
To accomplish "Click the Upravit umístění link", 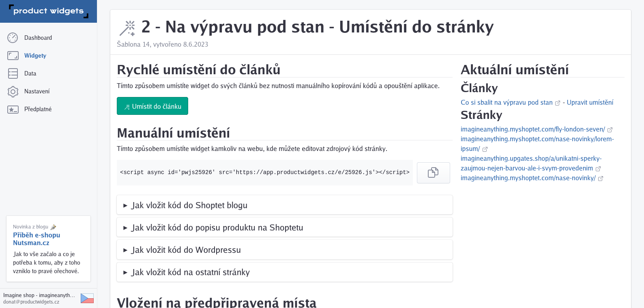I will (590, 102).
